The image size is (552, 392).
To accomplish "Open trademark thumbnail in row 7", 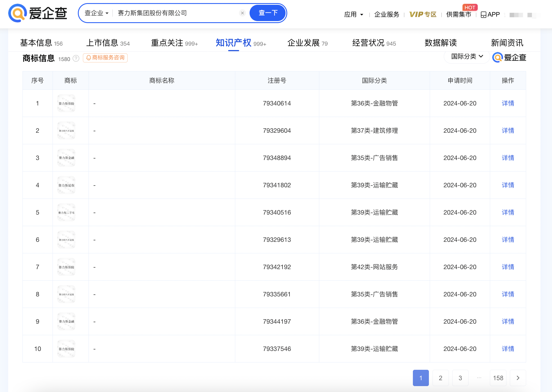I will click(66, 267).
